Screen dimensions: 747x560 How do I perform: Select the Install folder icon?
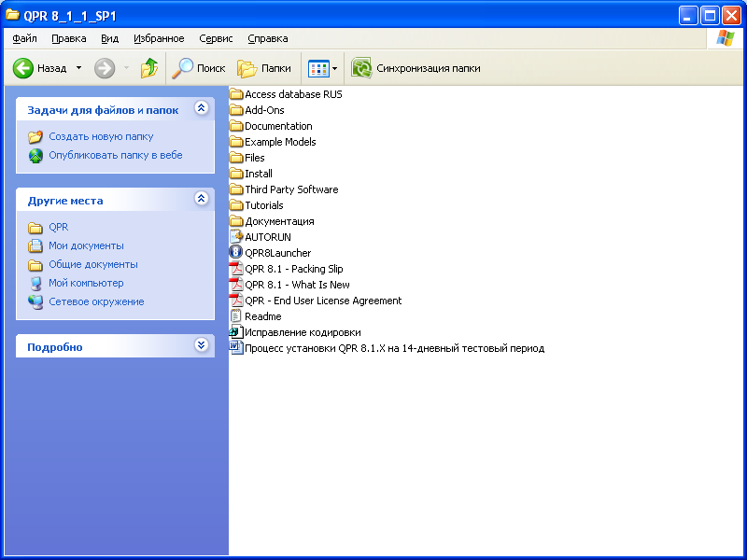(x=236, y=174)
